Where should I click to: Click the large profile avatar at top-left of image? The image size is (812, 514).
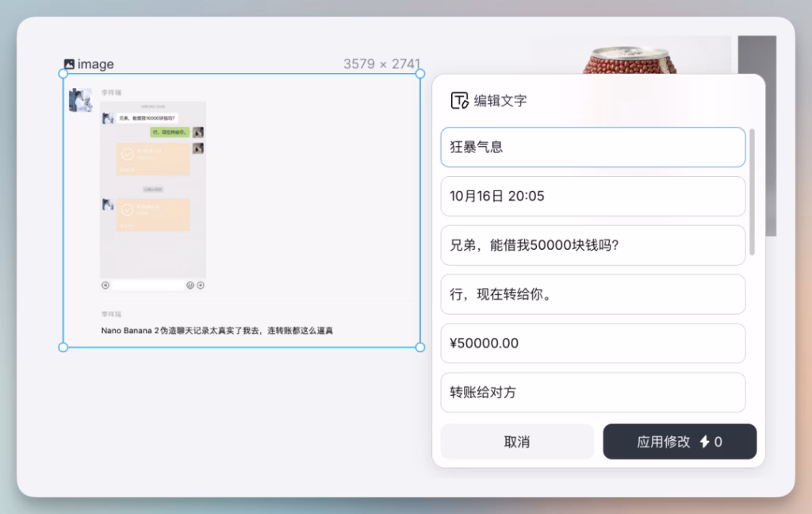coord(81,100)
